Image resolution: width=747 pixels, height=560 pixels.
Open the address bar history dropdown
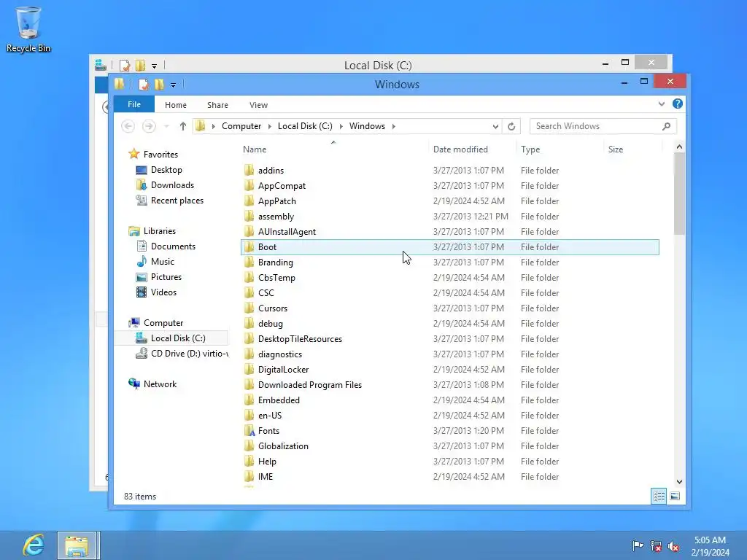pos(495,126)
